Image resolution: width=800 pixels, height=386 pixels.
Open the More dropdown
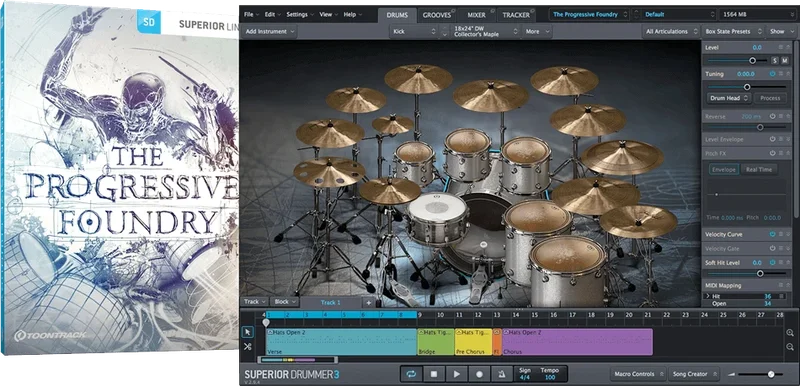[537, 31]
